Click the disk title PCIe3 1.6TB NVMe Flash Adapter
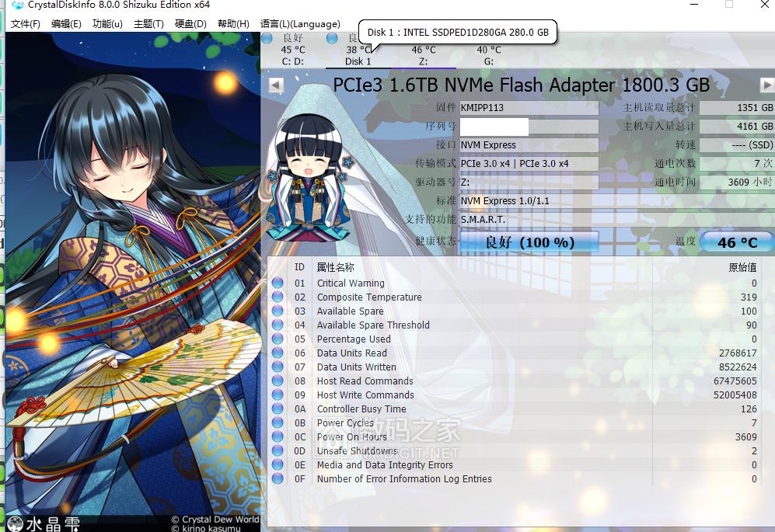The height and width of the screenshot is (532, 775). coord(521,85)
